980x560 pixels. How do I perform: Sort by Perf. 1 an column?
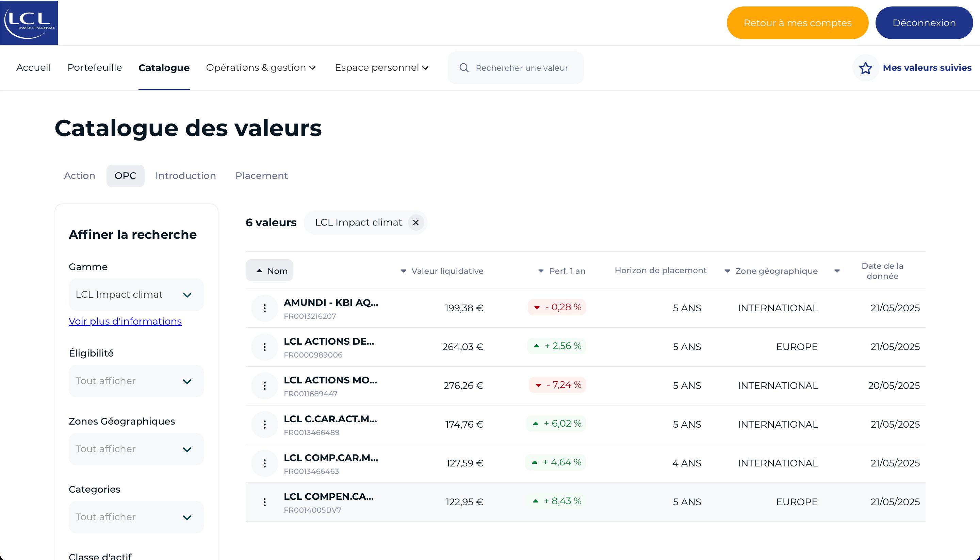(561, 271)
